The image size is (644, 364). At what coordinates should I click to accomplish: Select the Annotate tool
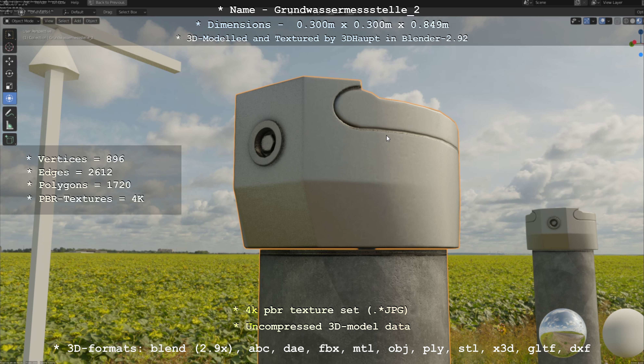tap(9, 113)
